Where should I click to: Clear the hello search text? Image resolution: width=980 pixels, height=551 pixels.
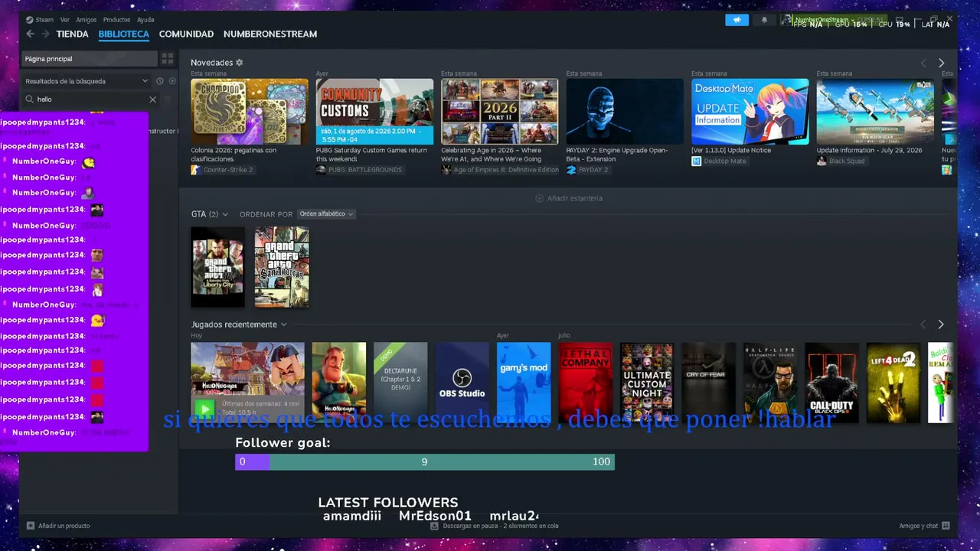click(152, 99)
